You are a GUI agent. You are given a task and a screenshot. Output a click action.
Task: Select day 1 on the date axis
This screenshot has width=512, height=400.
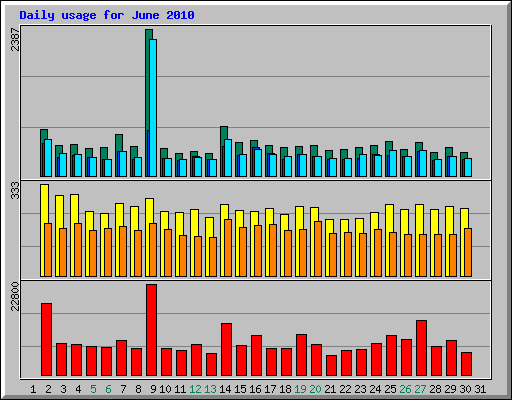pyautogui.click(x=33, y=389)
